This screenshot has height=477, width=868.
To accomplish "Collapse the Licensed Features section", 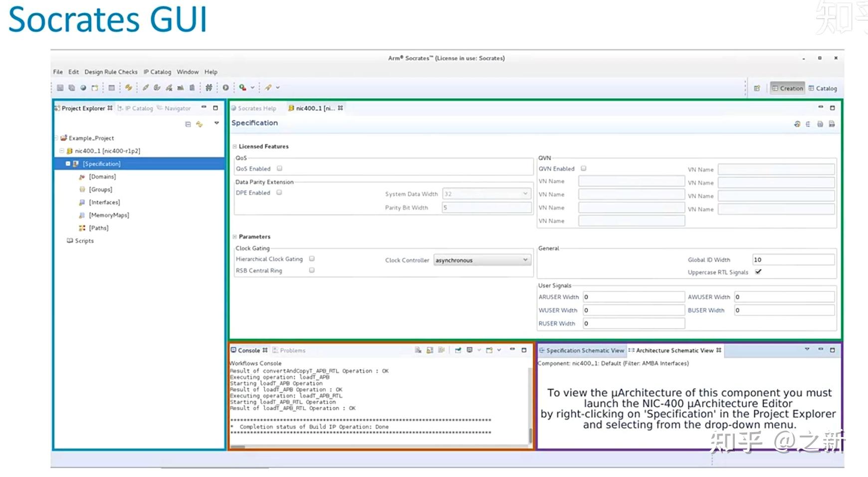I will 234,147.
